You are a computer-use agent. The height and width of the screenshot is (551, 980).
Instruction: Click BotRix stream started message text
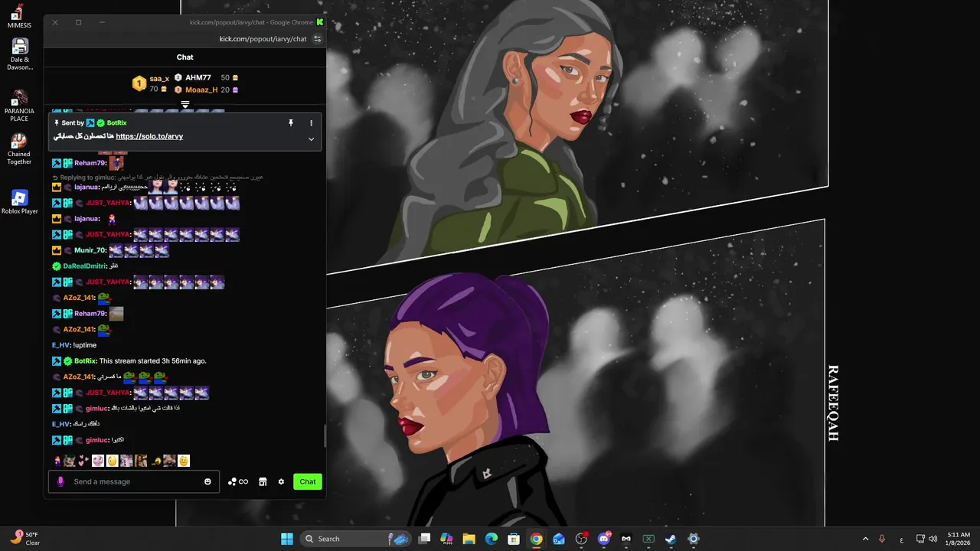(x=153, y=361)
